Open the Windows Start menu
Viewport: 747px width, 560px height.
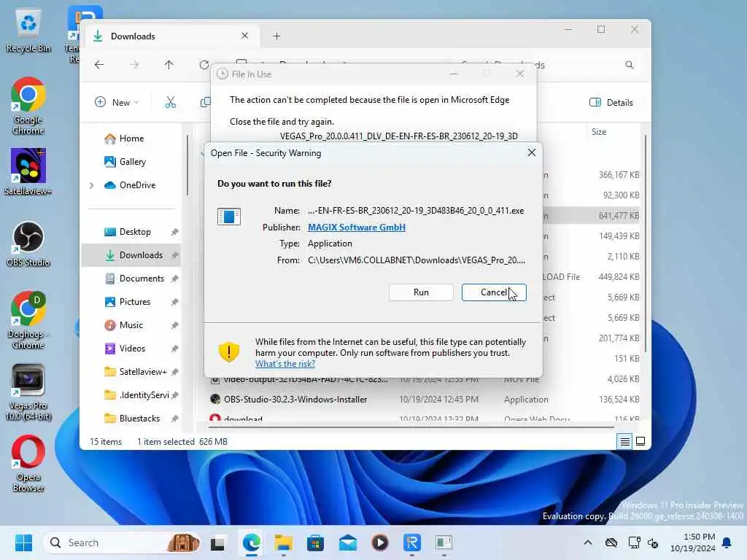[x=23, y=542]
